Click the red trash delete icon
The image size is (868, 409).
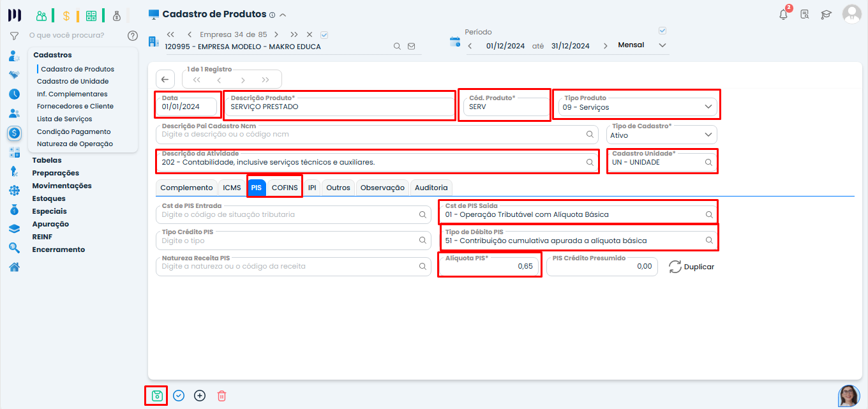pos(221,396)
